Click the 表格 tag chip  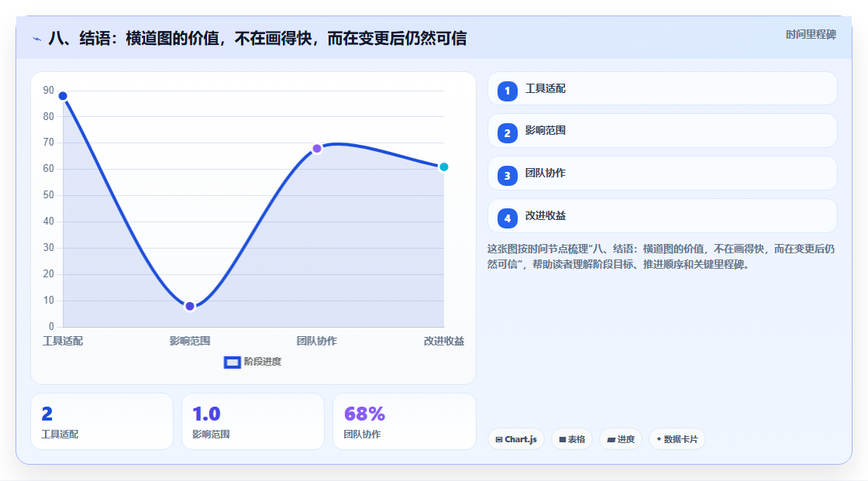572,439
